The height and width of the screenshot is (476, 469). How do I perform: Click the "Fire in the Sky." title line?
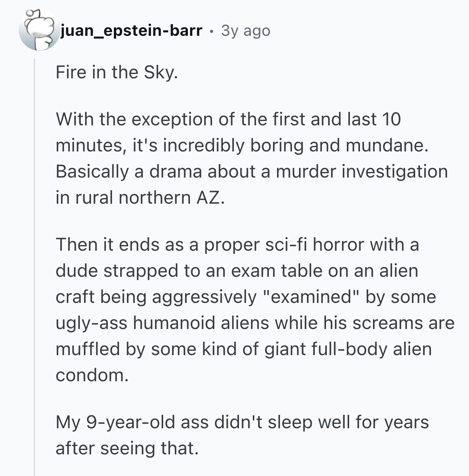(117, 72)
